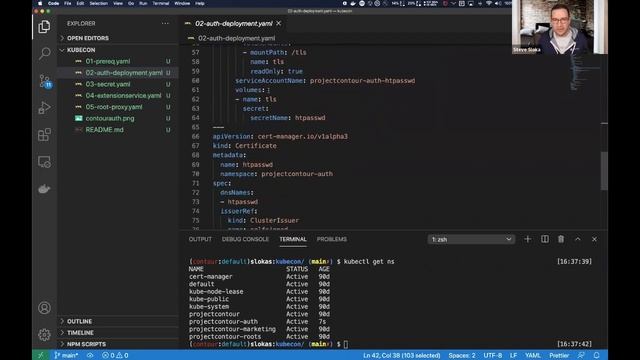Expand the OPEN EDITORS section
Image resolution: width=640 pixels, height=360 pixels.
pyautogui.click(x=118, y=38)
